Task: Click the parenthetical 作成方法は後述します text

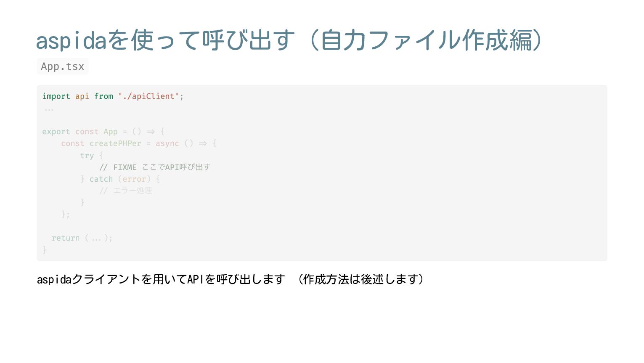Action: point(360,279)
